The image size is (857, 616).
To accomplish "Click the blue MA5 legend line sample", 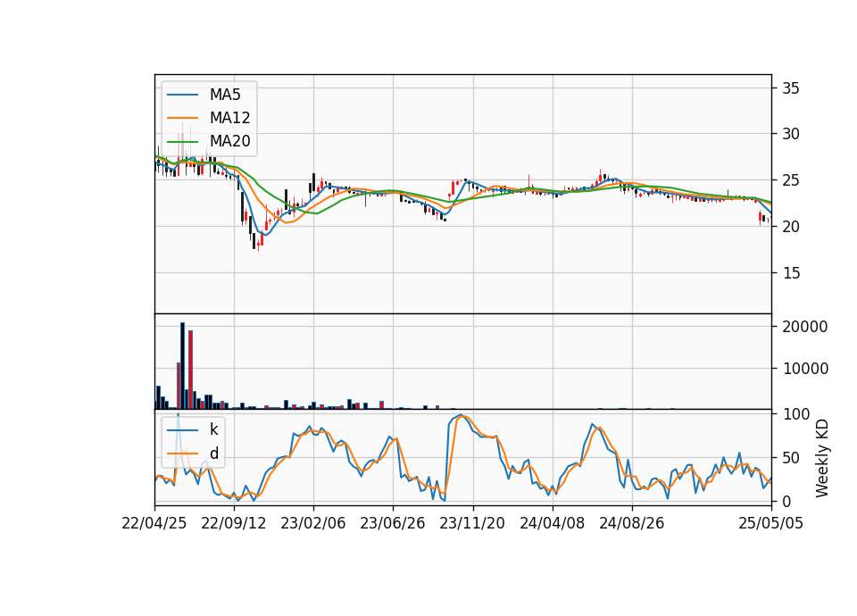I will (182, 95).
